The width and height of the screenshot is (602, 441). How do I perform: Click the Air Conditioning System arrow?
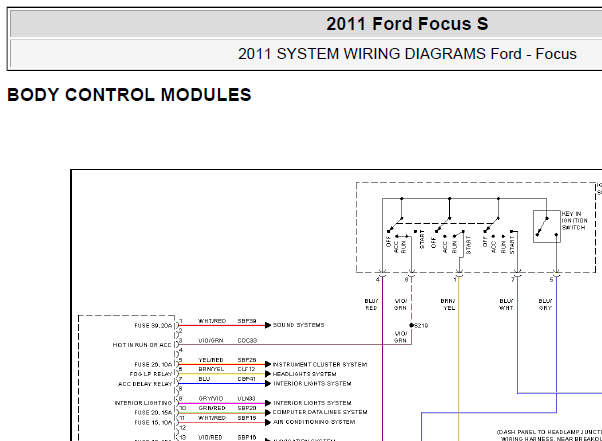click(268, 422)
